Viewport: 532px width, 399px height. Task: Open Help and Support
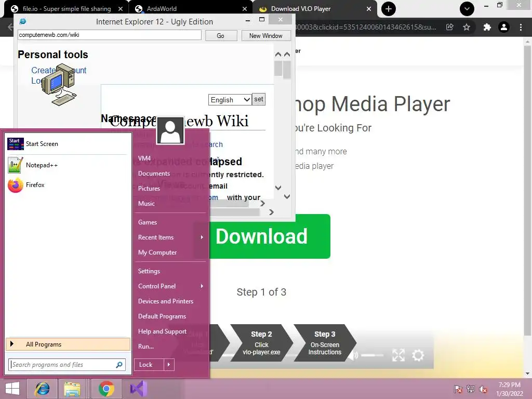tap(162, 331)
